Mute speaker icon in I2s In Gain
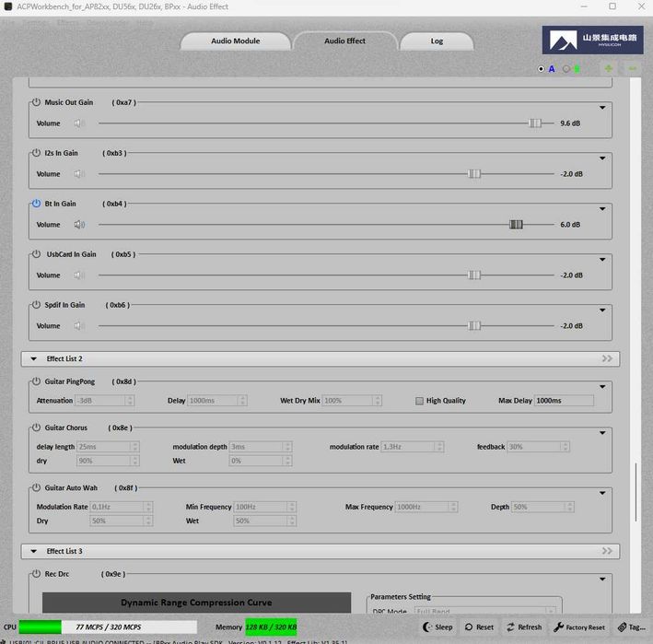 (79, 174)
